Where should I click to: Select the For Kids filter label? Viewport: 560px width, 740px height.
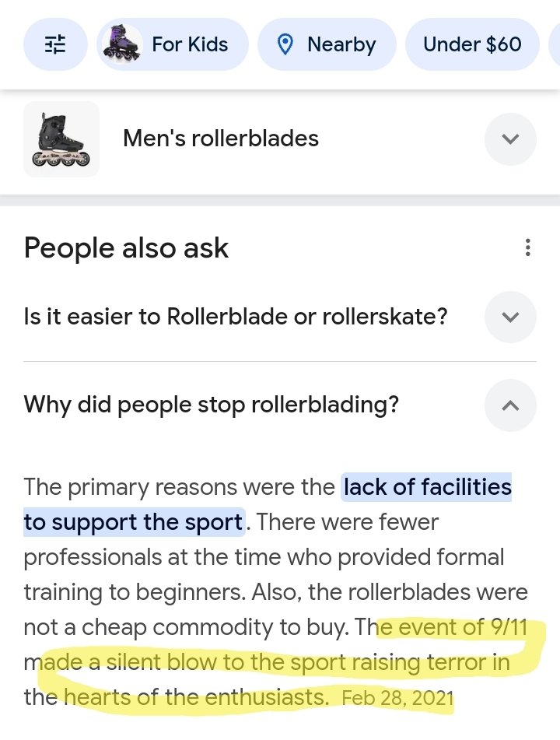point(190,44)
